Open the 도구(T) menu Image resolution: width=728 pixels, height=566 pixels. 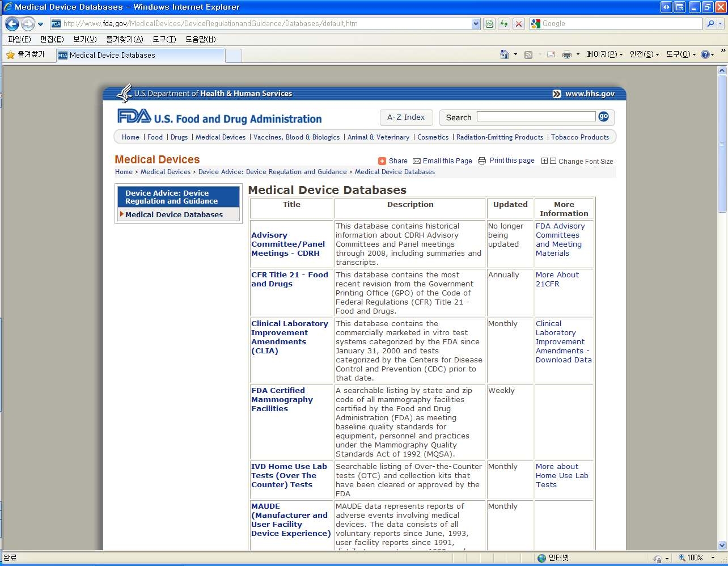click(x=164, y=39)
